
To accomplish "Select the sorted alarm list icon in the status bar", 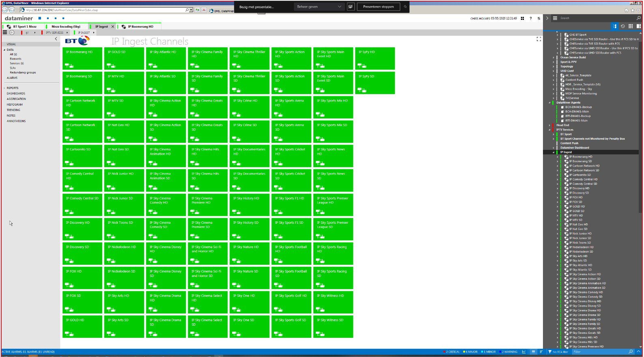I will click(x=541, y=352).
